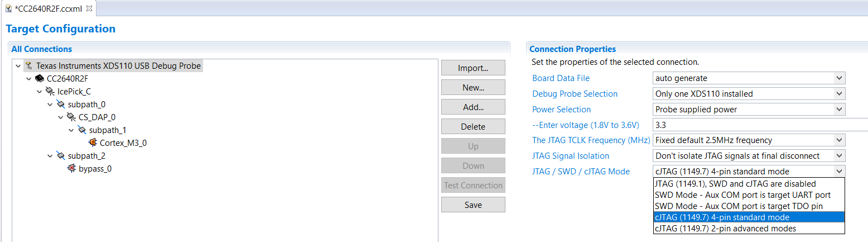Viewport: 868px width, 242px height.
Task: Click the All Connections section header
Action: [41, 49]
